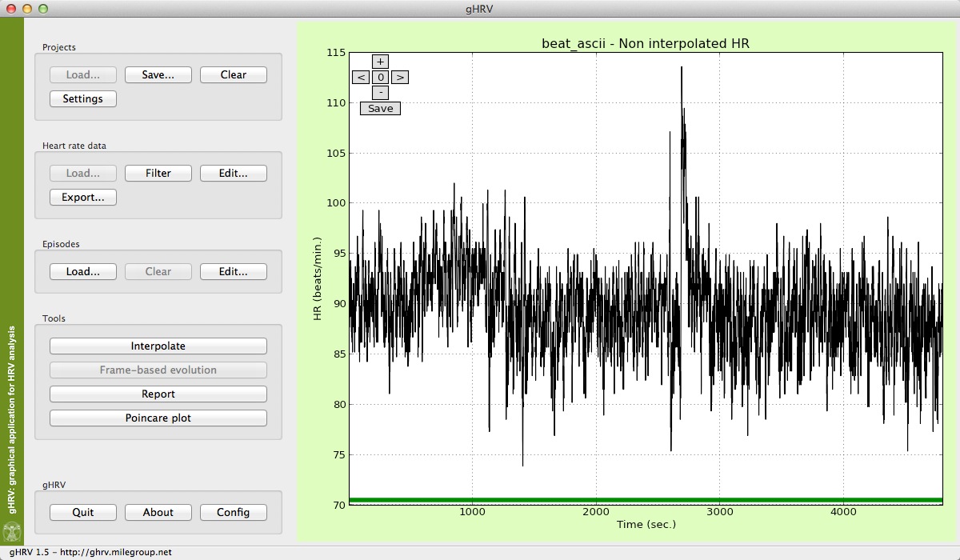Click the 'Heart rate data' section label
960x560 pixels.
(74, 146)
